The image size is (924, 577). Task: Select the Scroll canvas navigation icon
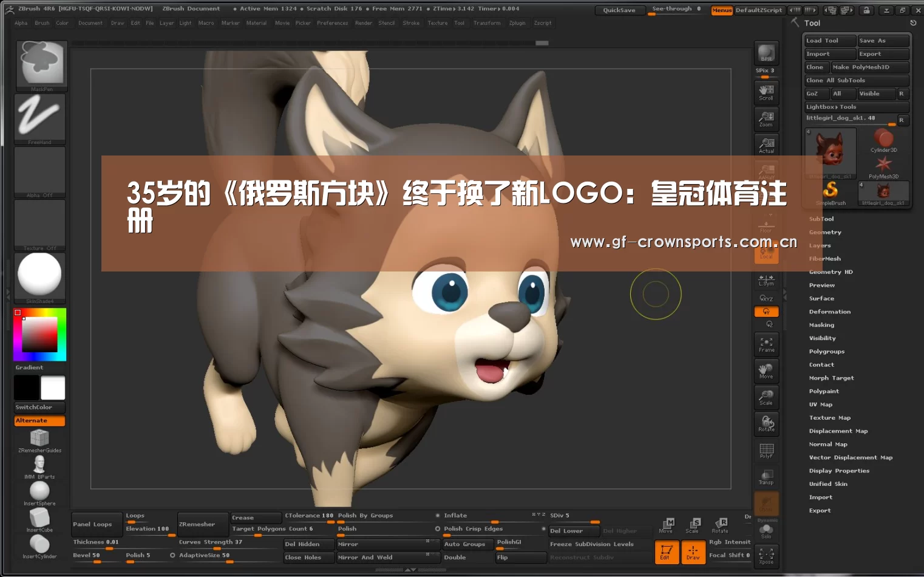pos(766,92)
